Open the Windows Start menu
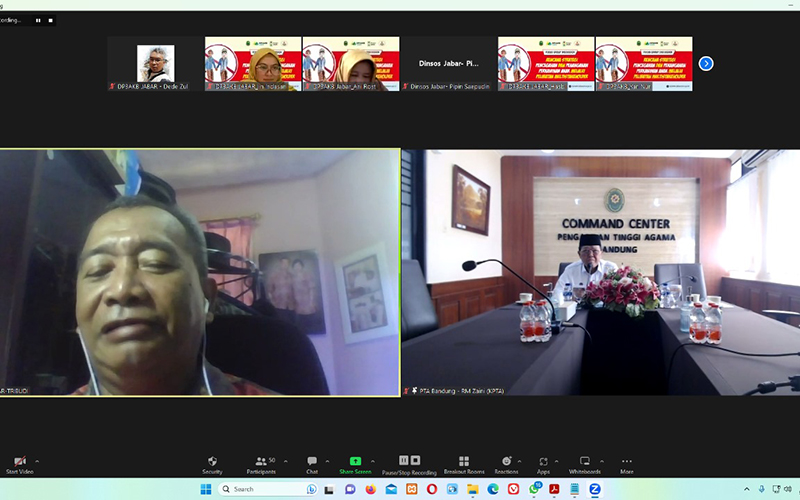The height and width of the screenshot is (500, 800). pyautogui.click(x=206, y=489)
